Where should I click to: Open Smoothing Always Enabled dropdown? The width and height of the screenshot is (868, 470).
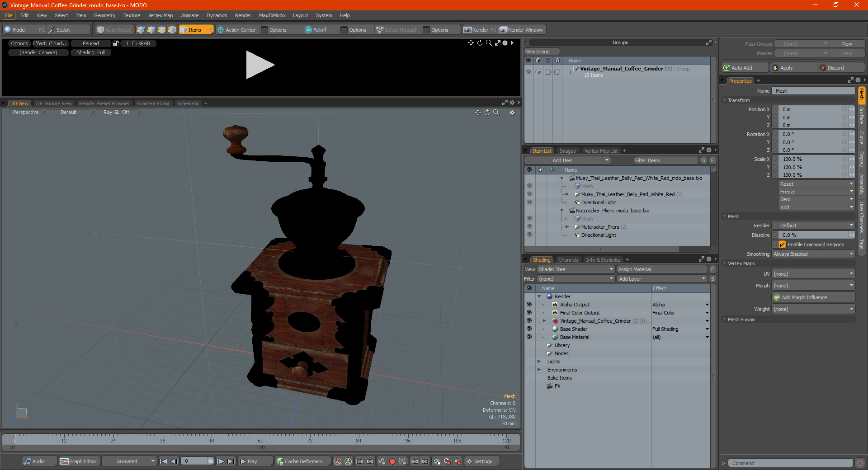(813, 254)
